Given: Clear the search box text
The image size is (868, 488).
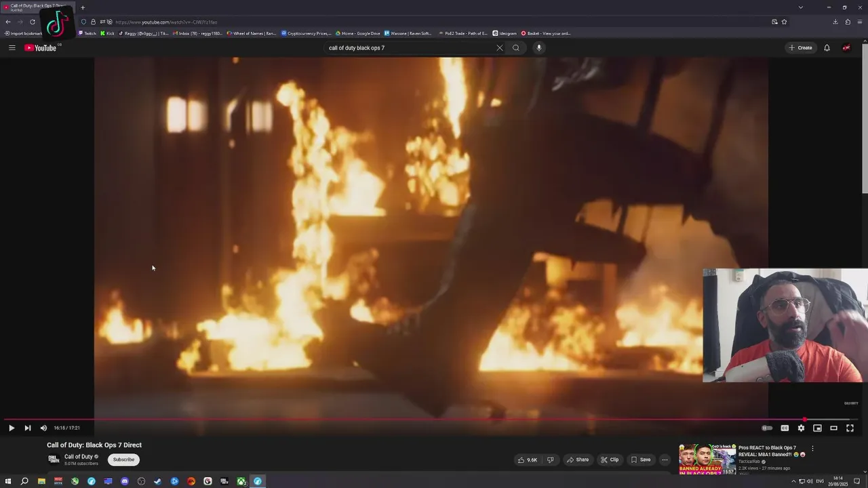Looking at the screenshot, I should (x=500, y=47).
